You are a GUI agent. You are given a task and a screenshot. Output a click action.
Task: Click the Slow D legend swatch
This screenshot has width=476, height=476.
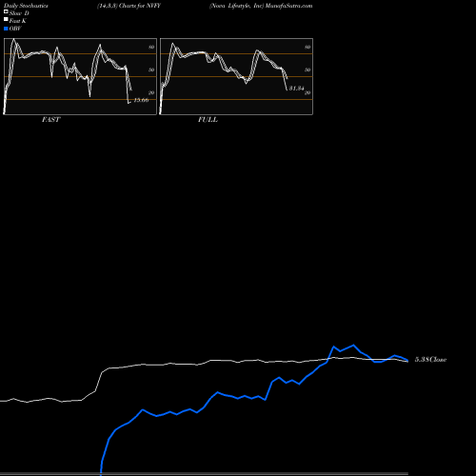(x=6, y=12)
